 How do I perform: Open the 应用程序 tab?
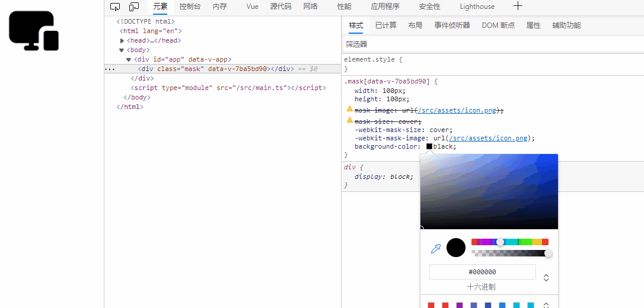[x=385, y=7]
